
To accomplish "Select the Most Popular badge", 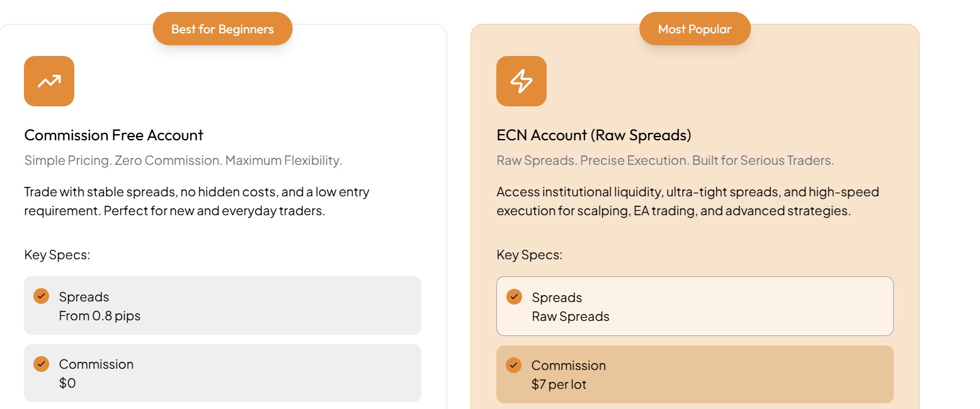I will 695,29.
